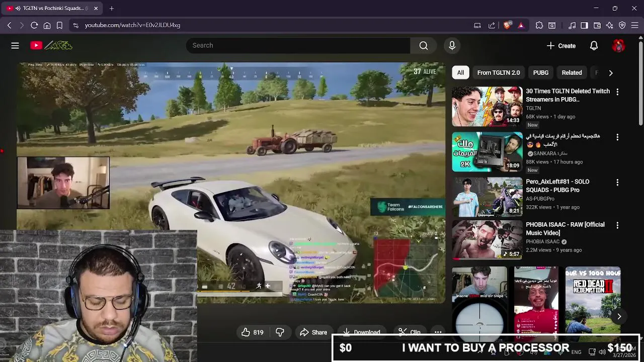Toggle the browser sidebar panel
This screenshot has width=644, height=362.
[x=584, y=25]
